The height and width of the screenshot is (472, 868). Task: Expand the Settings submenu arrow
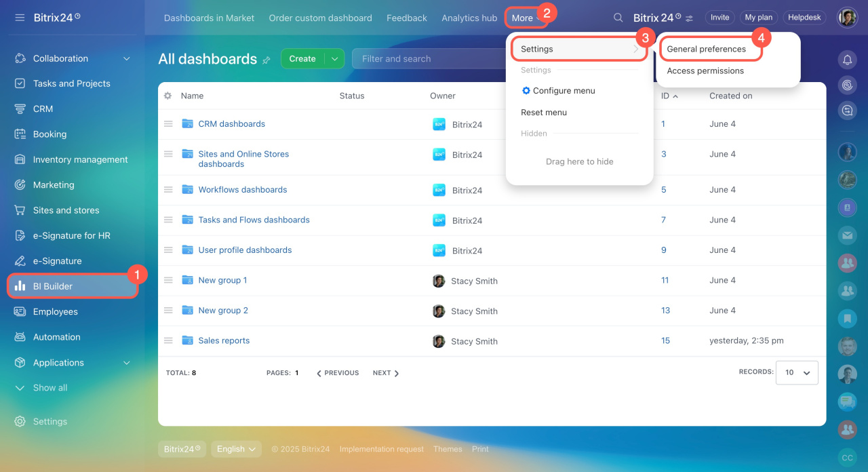[x=636, y=49]
